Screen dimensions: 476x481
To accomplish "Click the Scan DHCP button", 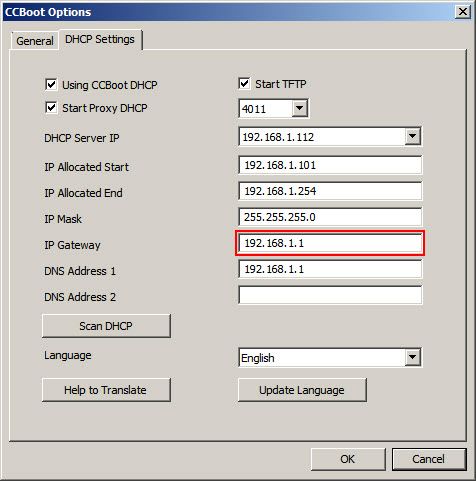I will pos(106,326).
